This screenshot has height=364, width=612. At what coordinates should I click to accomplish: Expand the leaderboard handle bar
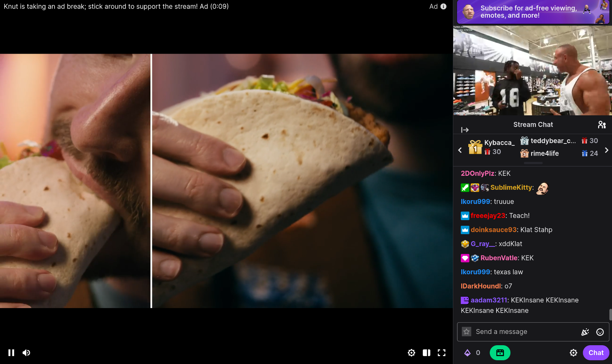pyautogui.click(x=533, y=163)
